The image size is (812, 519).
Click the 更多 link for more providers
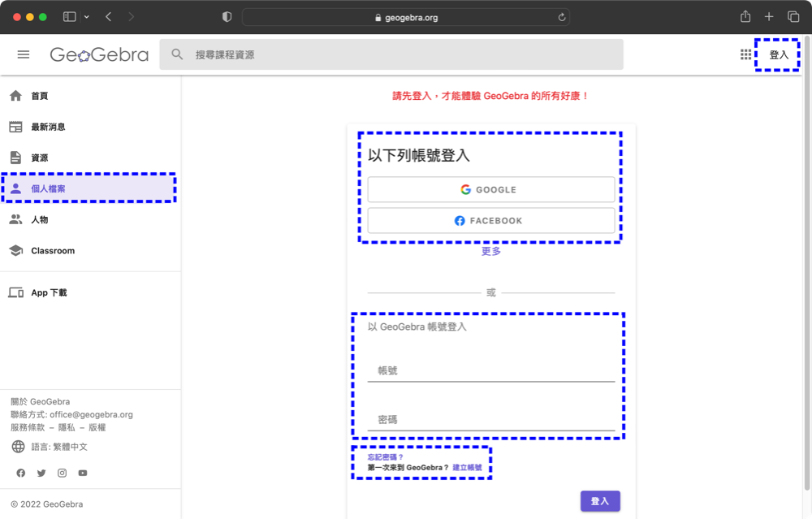[491, 251]
